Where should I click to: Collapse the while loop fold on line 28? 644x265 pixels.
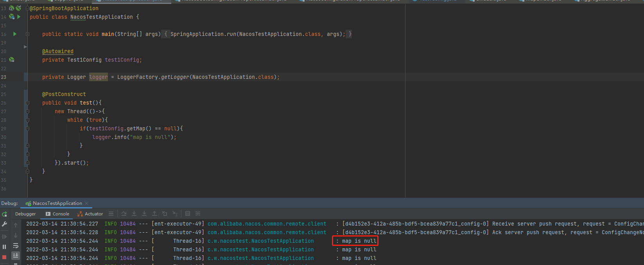(27, 120)
